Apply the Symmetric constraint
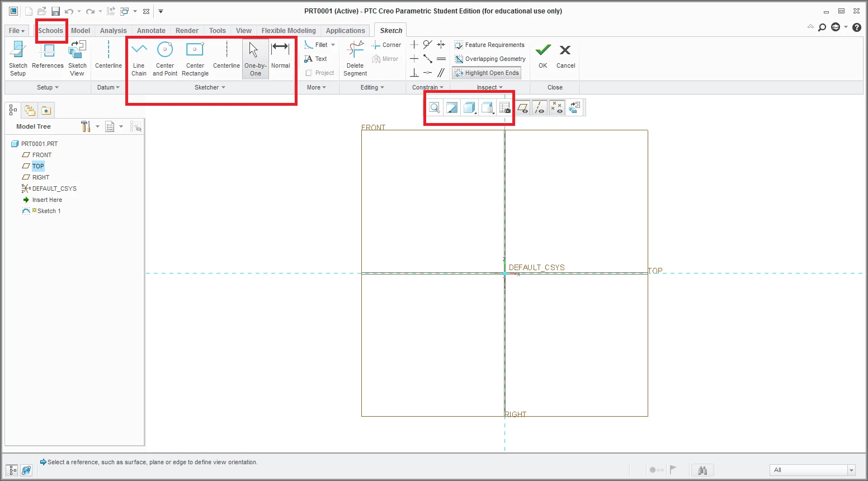The height and width of the screenshot is (481, 868). click(441, 45)
